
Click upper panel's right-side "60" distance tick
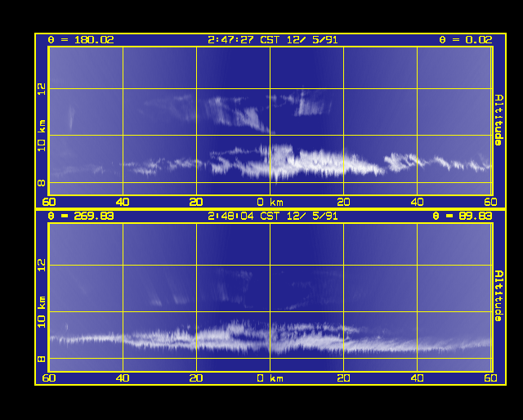(490, 202)
